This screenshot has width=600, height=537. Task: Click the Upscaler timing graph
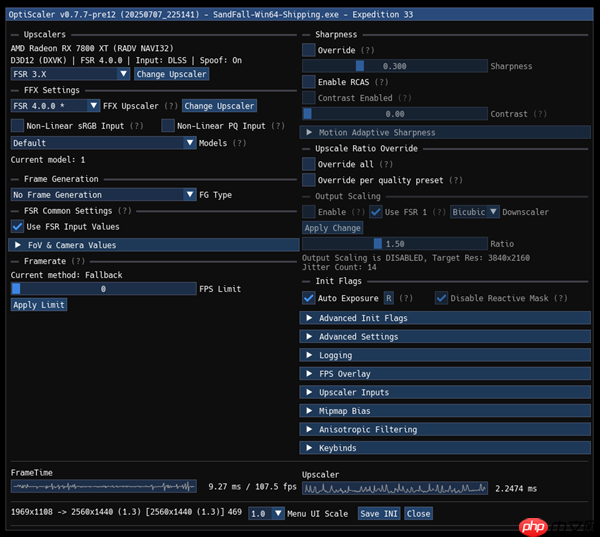point(395,488)
